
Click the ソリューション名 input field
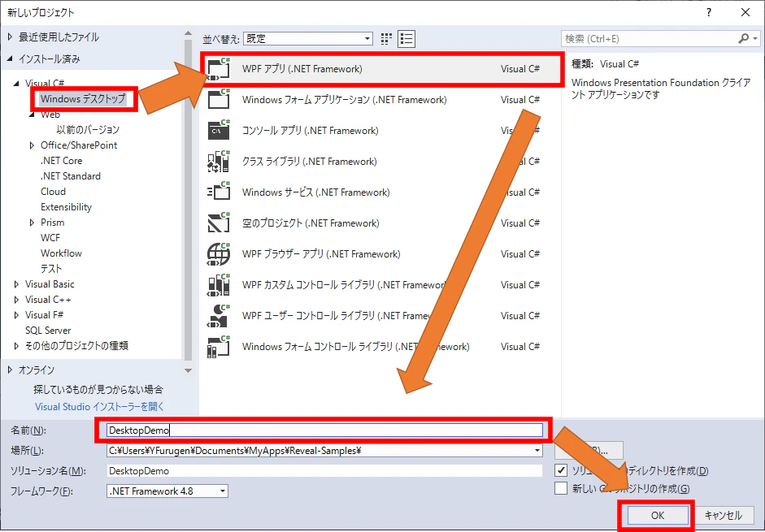(x=324, y=470)
